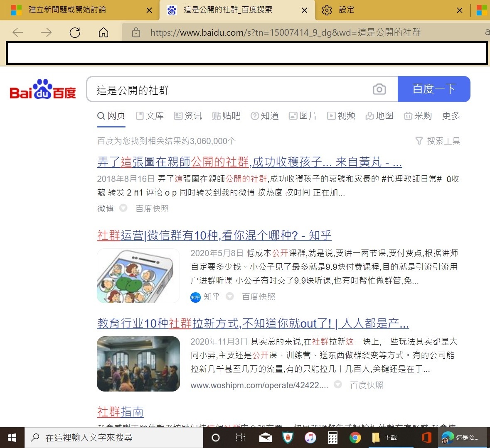Open the 搜索工具 filter icon

click(x=419, y=141)
